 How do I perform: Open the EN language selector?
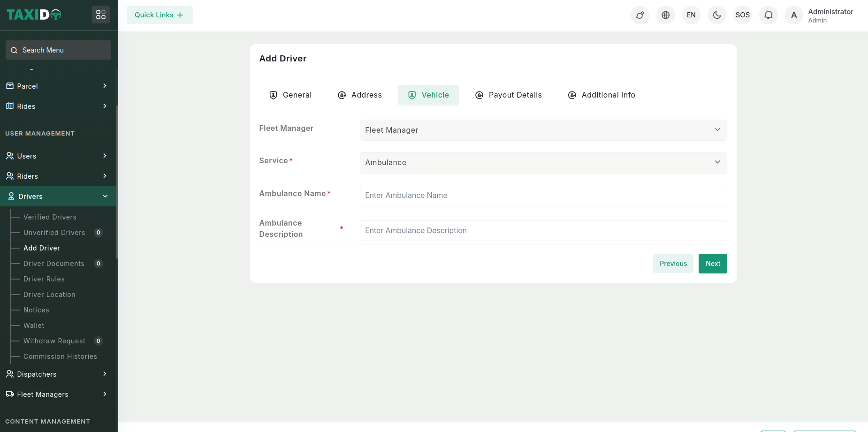coord(691,15)
